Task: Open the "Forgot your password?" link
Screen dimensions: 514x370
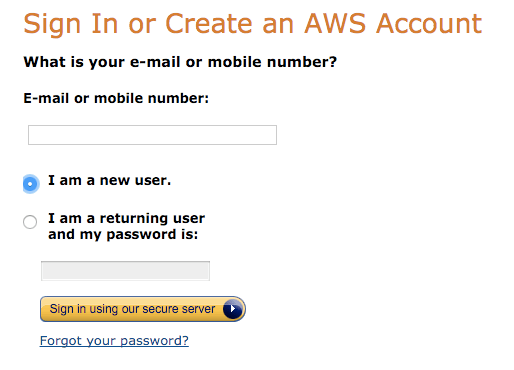Action: 114,341
